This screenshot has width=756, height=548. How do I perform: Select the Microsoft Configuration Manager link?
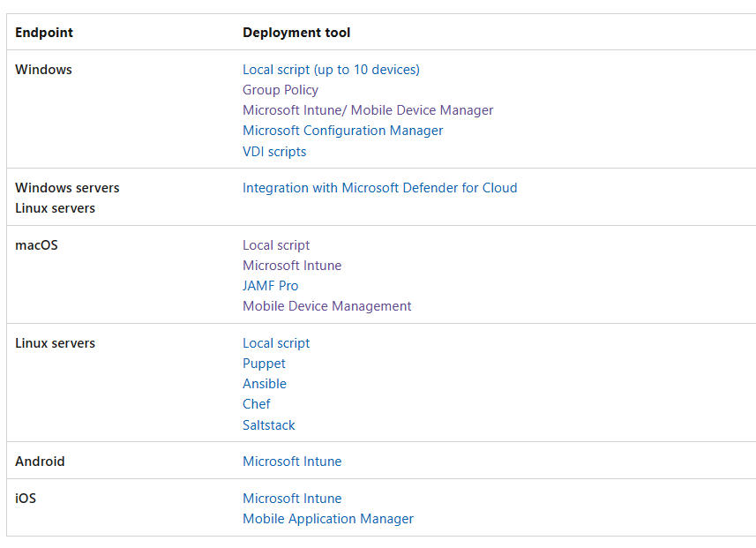[342, 130]
